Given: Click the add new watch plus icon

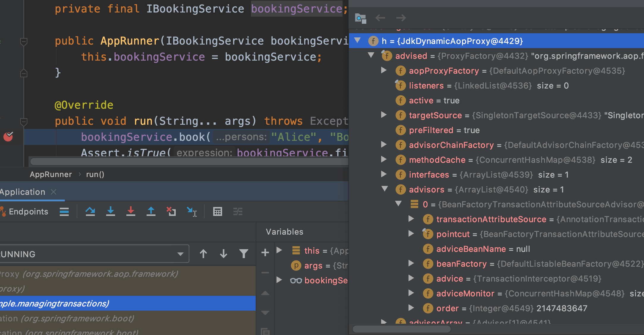Looking at the screenshot, I should [x=265, y=253].
